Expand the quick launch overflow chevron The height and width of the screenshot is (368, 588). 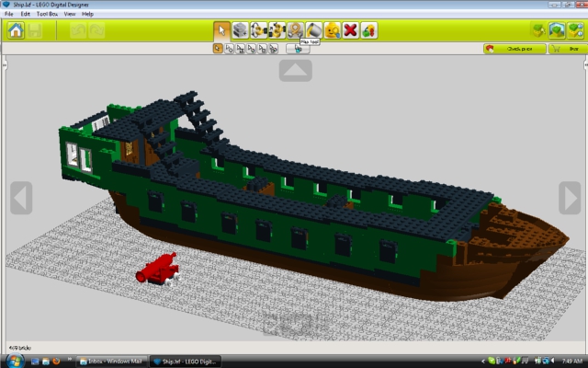click(x=69, y=360)
